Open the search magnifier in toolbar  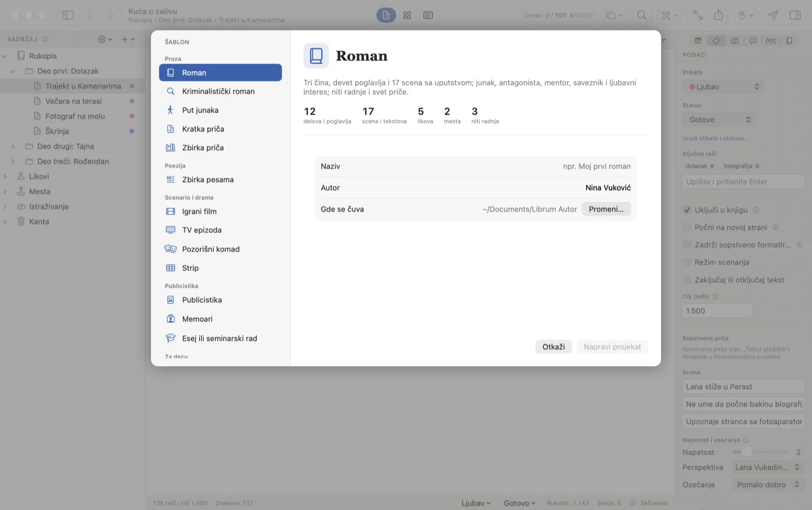[642, 15]
